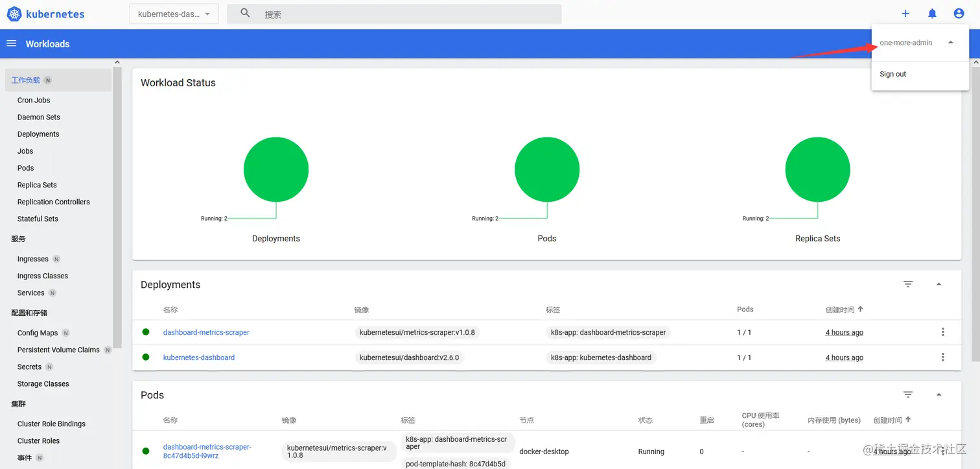Open the namespace selector dropdown
Screen dimensions: 980x469
click(x=174, y=14)
